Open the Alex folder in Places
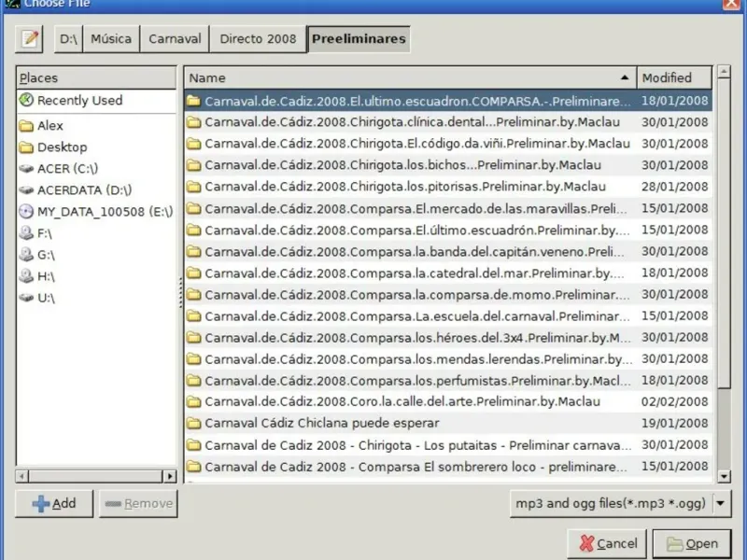The width and height of the screenshot is (747, 560). point(96,126)
